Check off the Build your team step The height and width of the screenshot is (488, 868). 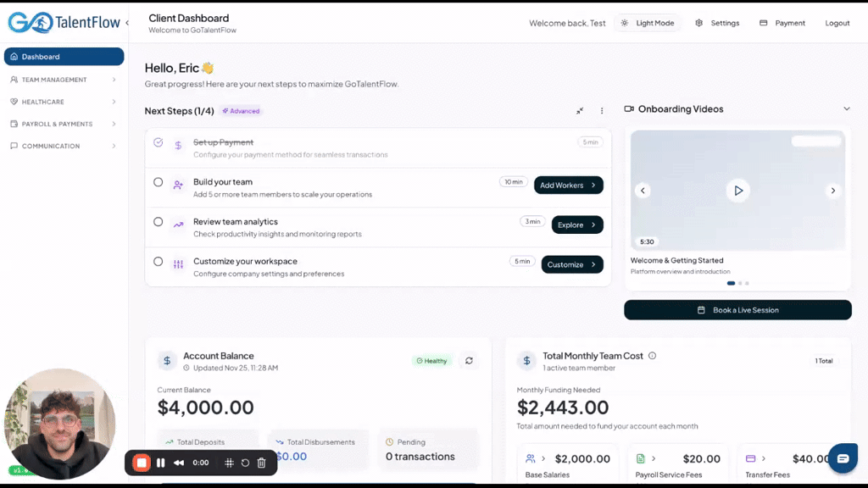pyautogui.click(x=158, y=181)
